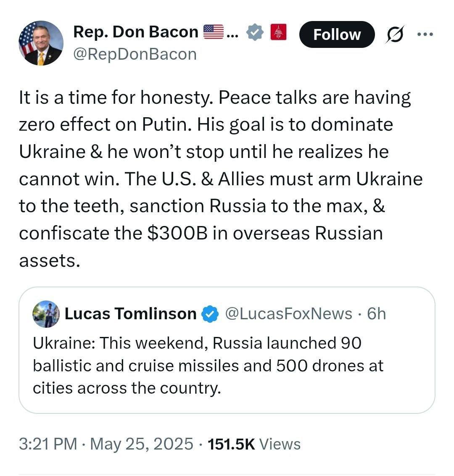Click the 6h timestamp on the quoted tweet
This screenshot has width=454, height=476.
pos(376,314)
